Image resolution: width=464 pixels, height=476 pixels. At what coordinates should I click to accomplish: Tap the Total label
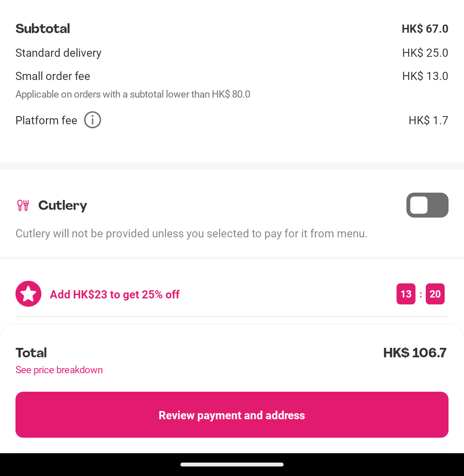(31, 353)
